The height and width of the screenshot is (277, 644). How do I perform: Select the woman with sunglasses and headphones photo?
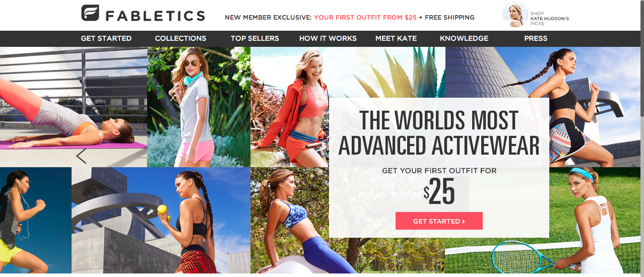tap(199, 107)
